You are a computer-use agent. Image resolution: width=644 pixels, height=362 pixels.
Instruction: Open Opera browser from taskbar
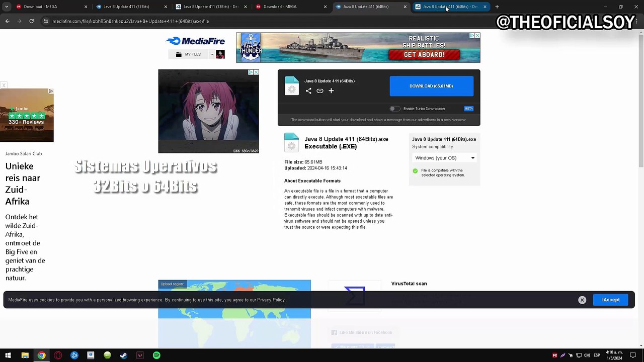(58, 355)
